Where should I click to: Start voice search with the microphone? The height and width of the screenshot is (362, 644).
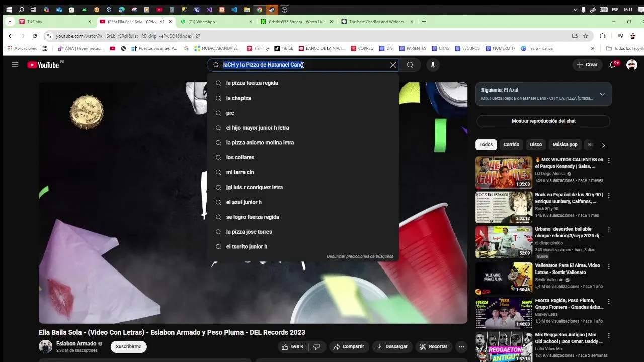pyautogui.click(x=433, y=65)
